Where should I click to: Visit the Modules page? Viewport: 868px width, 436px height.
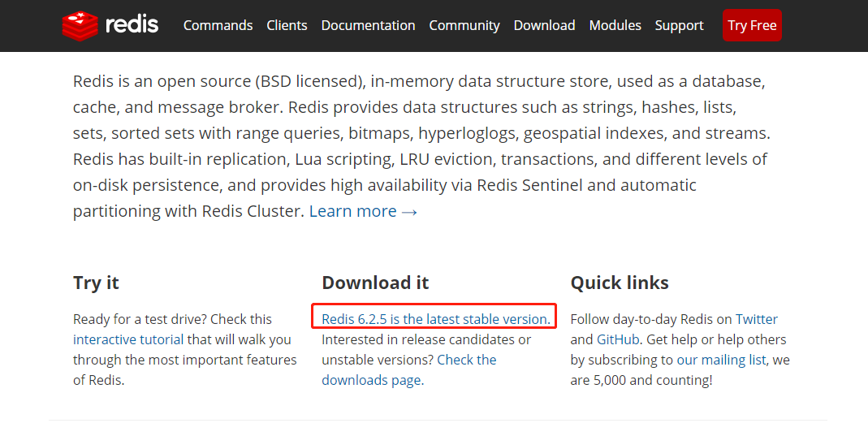[x=615, y=25]
